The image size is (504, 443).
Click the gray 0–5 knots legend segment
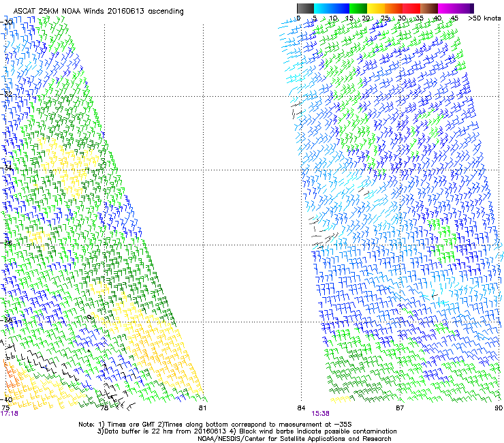pyautogui.click(x=305, y=8)
